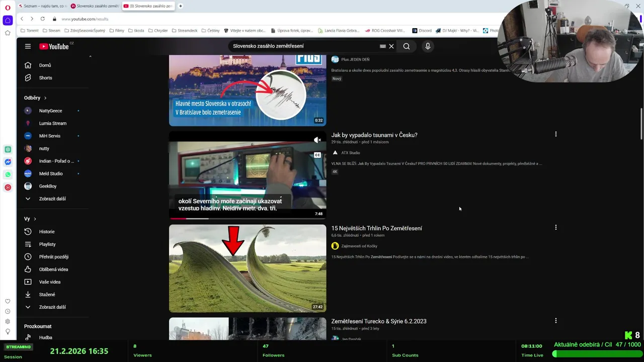Open Filmy bookmarks folder
The image size is (644, 362).
pyautogui.click(x=117, y=31)
